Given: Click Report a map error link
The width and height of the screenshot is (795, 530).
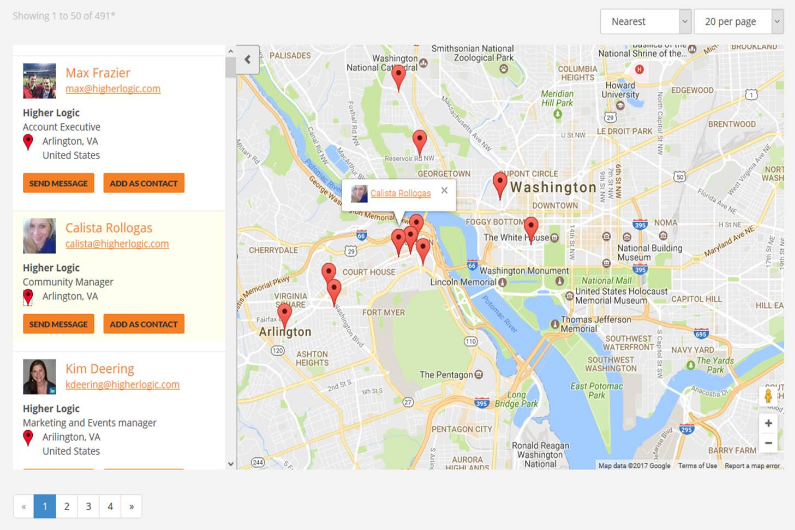Looking at the screenshot, I should 752,466.
